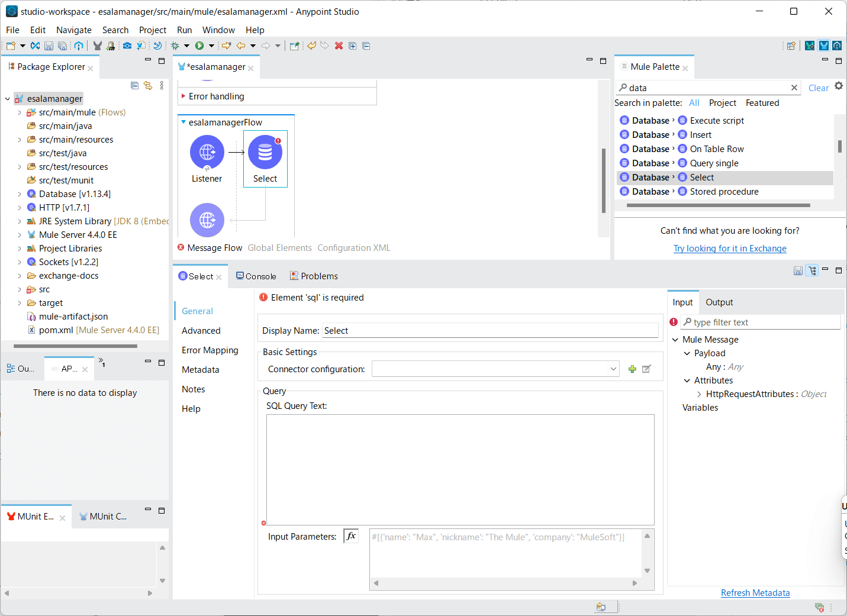Toggle the metadata tree view button
The image size is (847, 616).
(812, 270)
